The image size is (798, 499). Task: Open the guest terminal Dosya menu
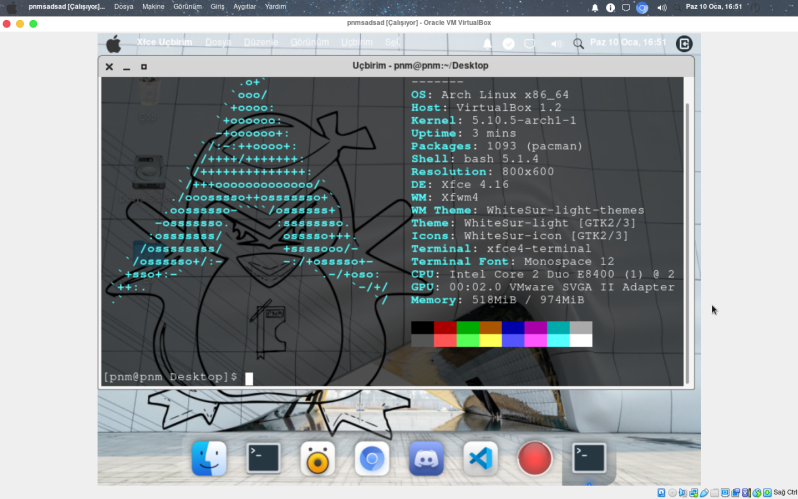(x=218, y=42)
